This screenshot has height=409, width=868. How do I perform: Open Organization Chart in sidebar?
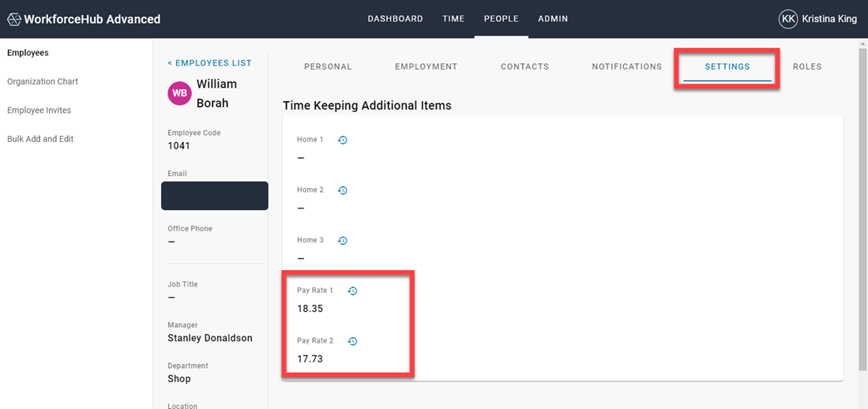43,82
